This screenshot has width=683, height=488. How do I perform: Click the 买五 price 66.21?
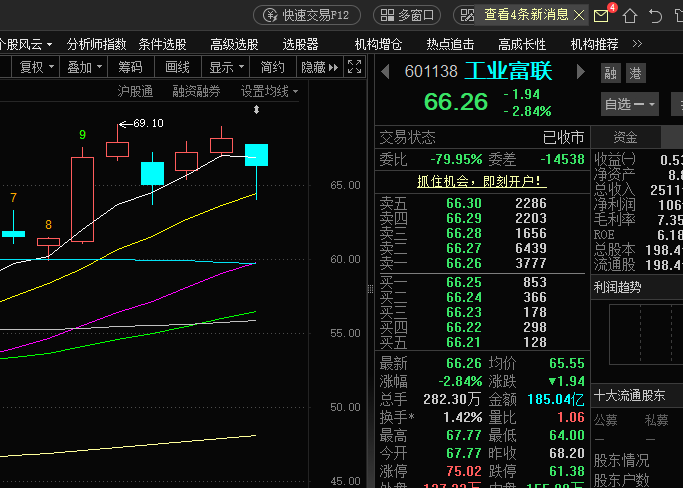(x=463, y=342)
